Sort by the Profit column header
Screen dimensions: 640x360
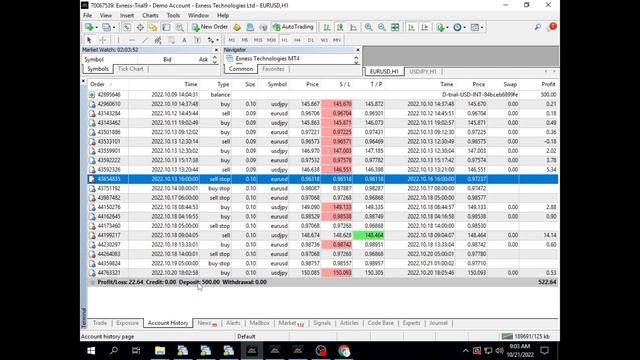[x=548, y=84]
